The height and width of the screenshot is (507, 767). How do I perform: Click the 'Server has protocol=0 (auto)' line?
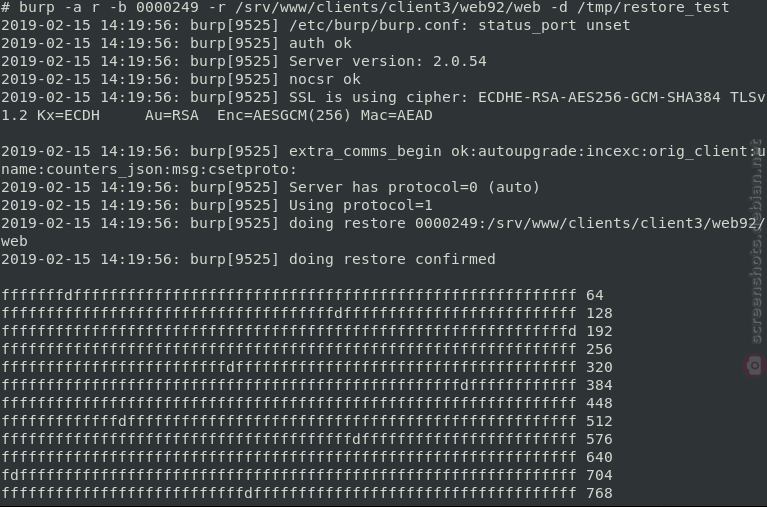270,187
